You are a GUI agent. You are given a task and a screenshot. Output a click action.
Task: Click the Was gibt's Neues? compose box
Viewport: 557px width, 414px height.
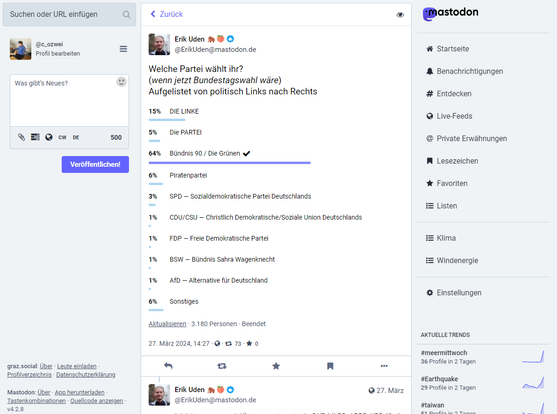69,100
